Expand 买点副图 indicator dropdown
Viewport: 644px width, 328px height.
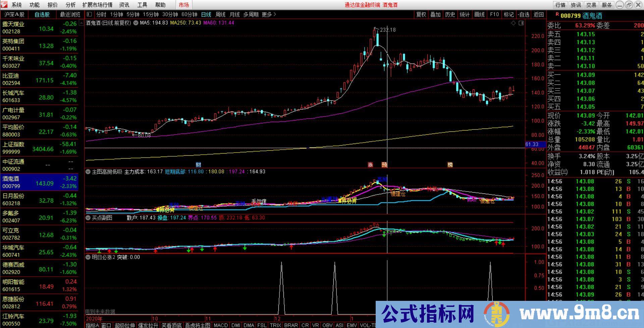point(88,218)
